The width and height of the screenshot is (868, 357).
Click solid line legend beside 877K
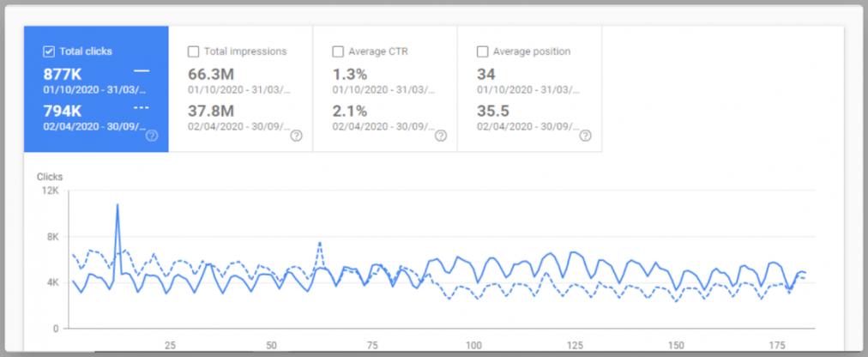pos(142,70)
